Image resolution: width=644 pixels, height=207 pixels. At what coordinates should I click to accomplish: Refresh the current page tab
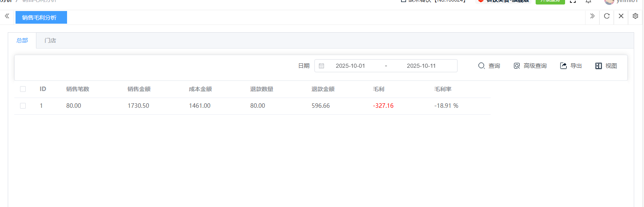[x=606, y=16]
